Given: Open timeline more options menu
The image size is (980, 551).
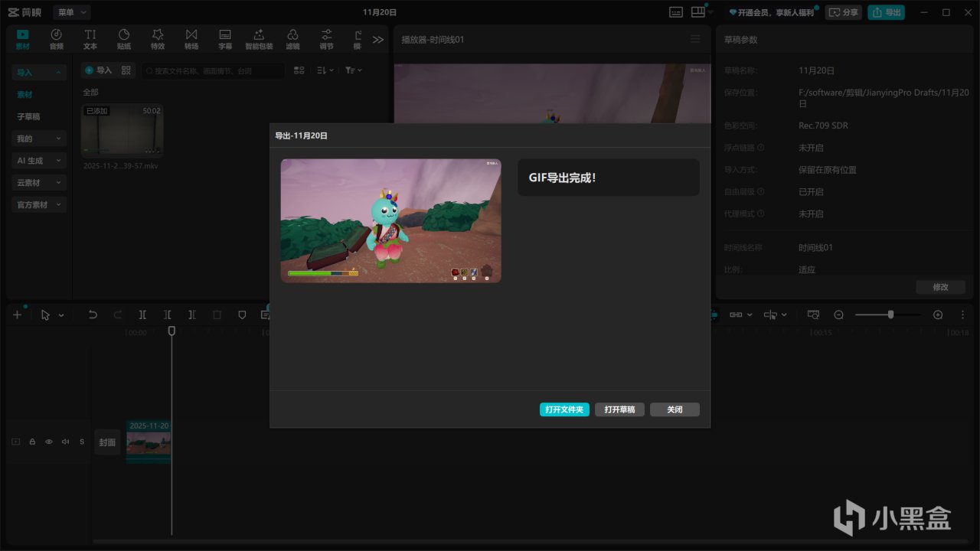Looking at the screenshot, I should pyautogui.click(x=962, y=315).
